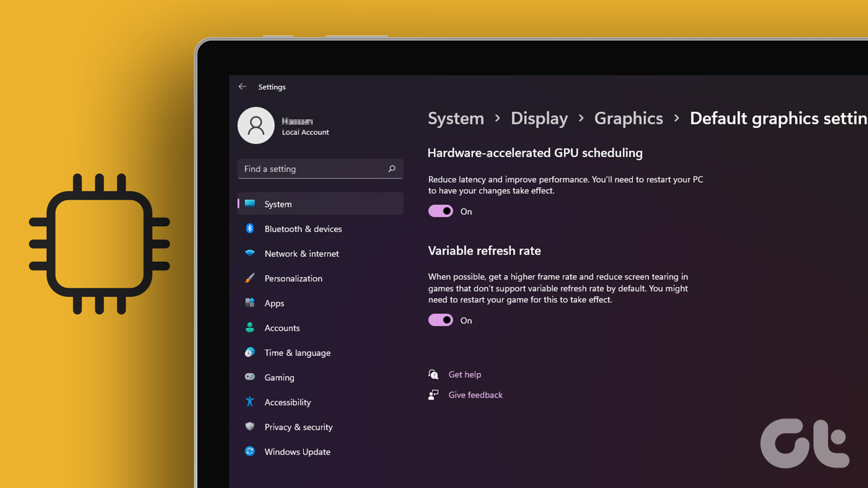Open Time & language settings
Screen dimensions: 868x488
click(x=250, y=352)
